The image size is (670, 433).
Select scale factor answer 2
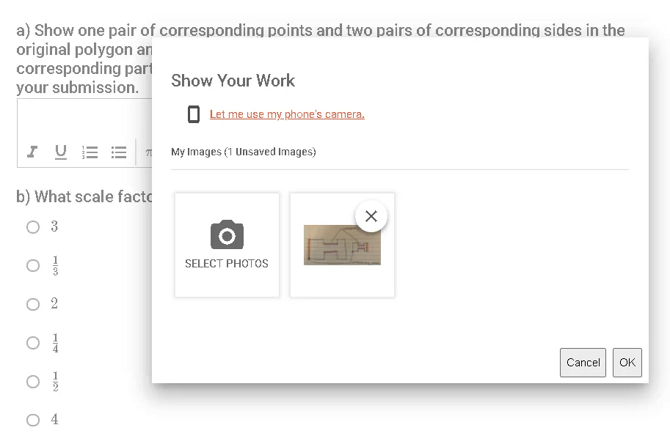33,304
